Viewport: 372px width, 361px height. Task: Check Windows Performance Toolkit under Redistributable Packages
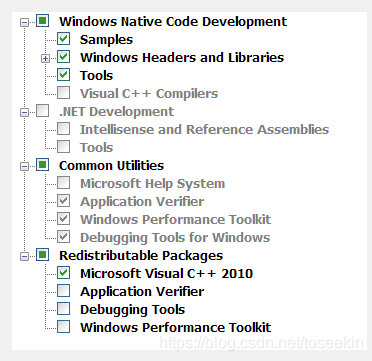click(x=63, y=327)
